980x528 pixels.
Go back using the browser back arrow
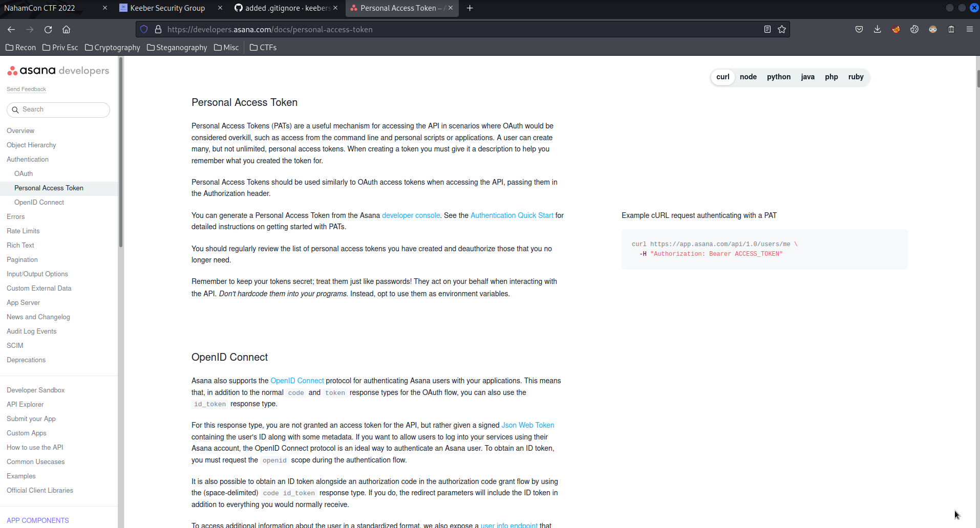point(11,29)
